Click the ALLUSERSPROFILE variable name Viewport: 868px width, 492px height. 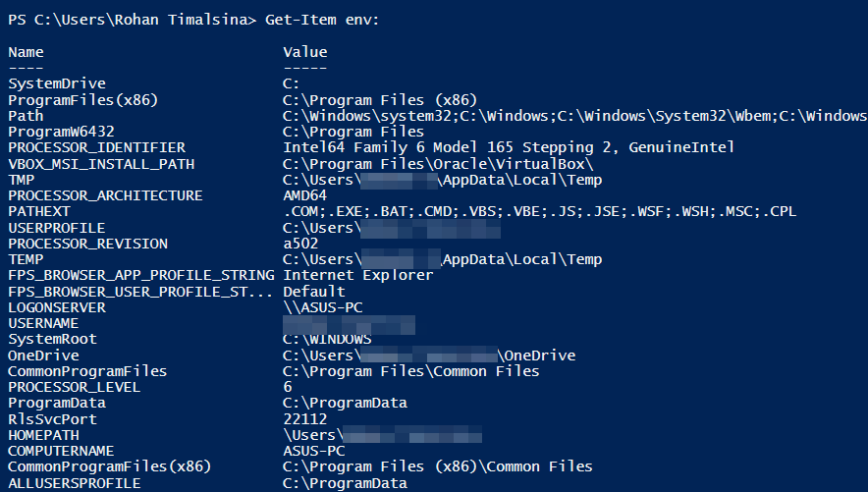[x=75, y=483]
